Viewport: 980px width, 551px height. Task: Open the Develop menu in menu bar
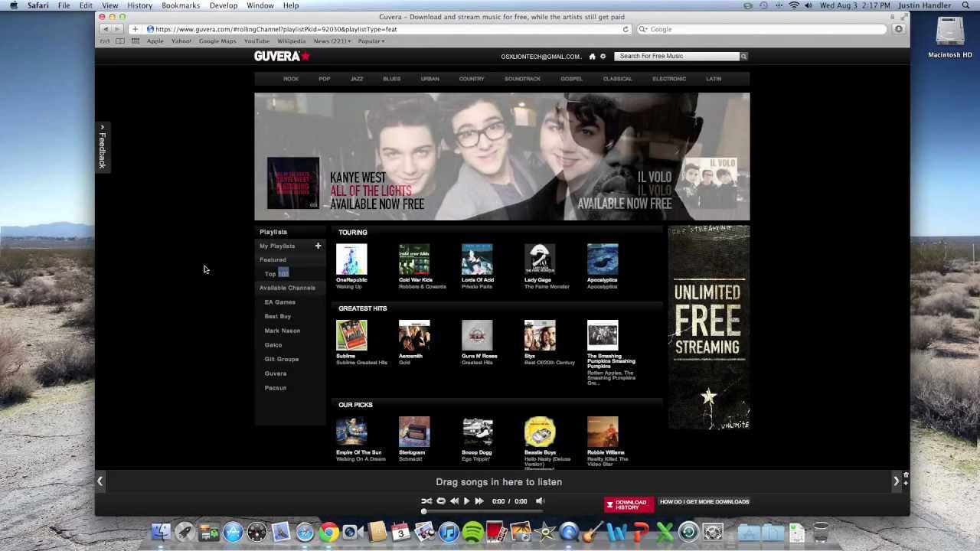tap(224, 5)
